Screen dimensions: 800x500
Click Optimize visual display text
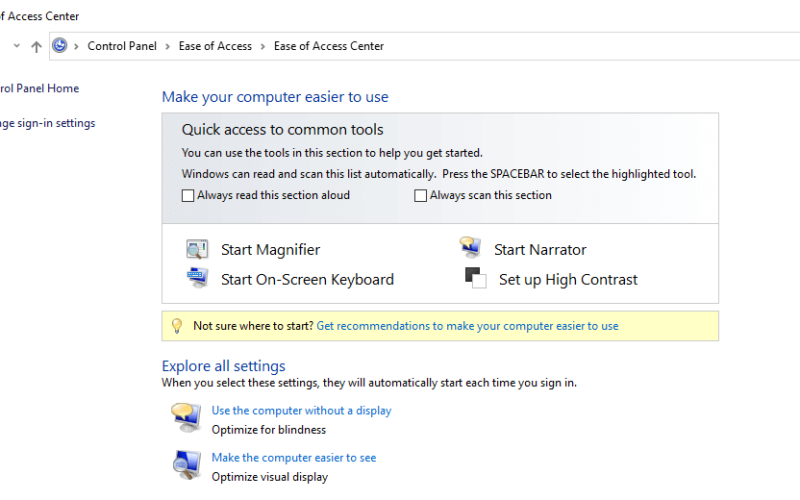pos(270,477)
